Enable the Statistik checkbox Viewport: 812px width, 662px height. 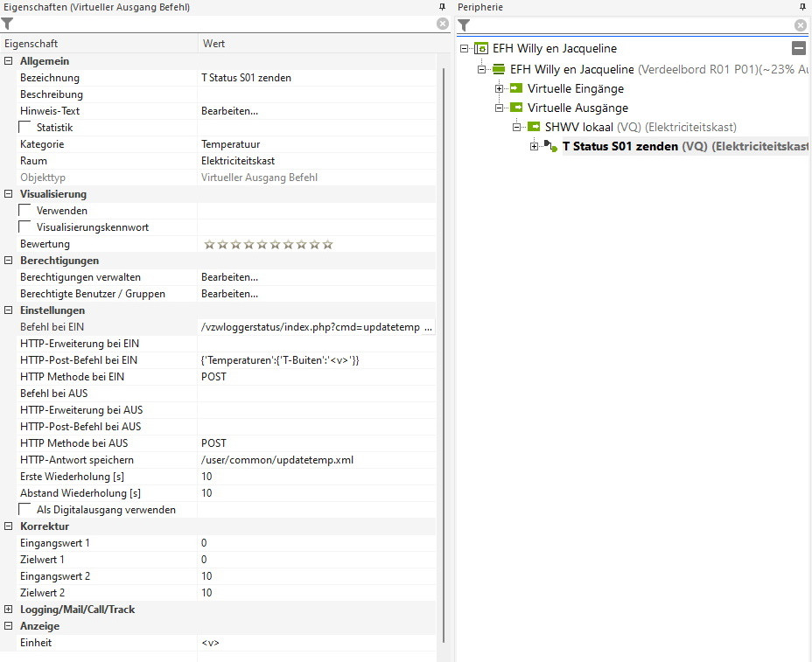point(24,128)
